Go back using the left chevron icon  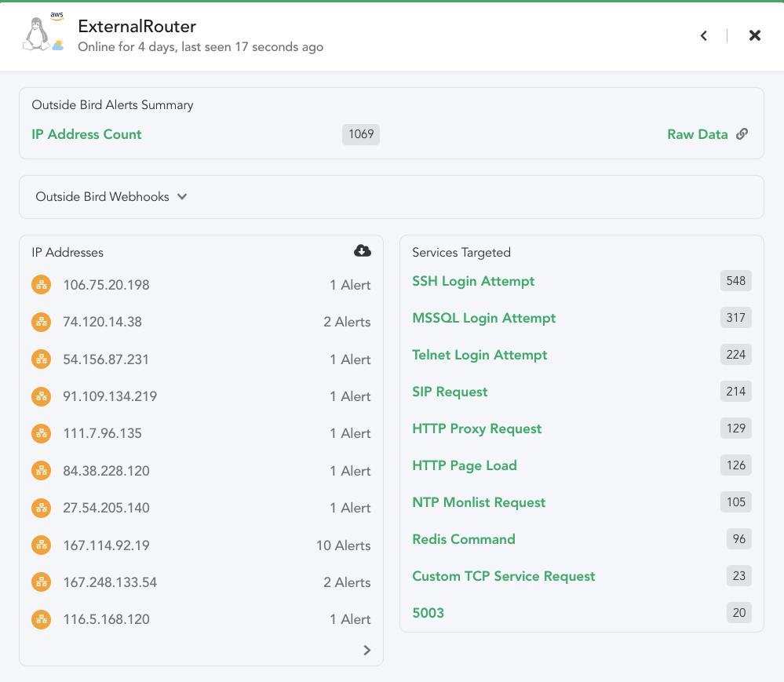click(x=703, y=35)
